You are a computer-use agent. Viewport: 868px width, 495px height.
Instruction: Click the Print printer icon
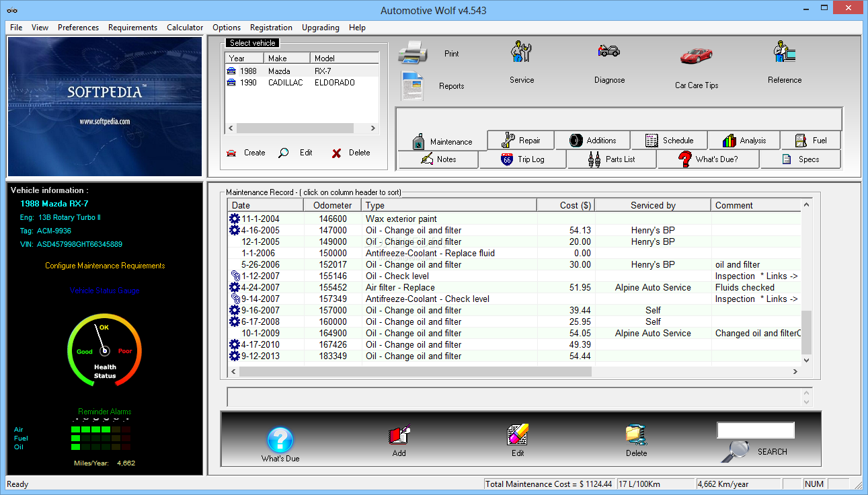pyautogui.click(x=413, y=53)
